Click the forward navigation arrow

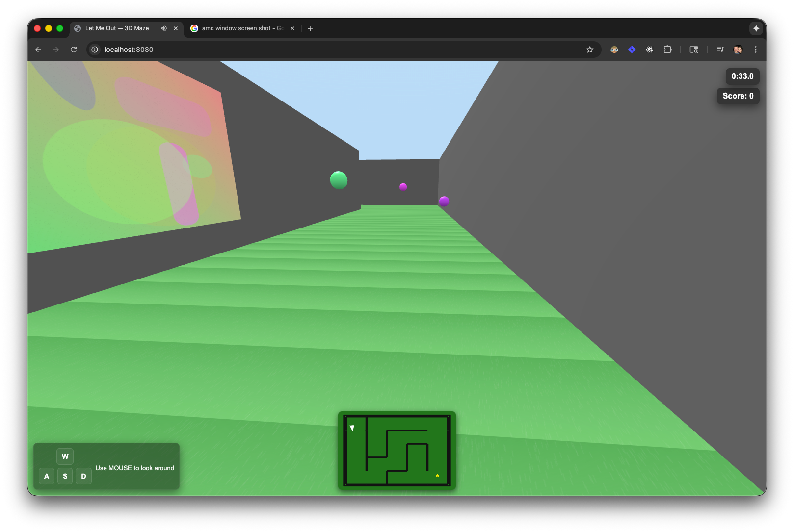click(56, 50)
